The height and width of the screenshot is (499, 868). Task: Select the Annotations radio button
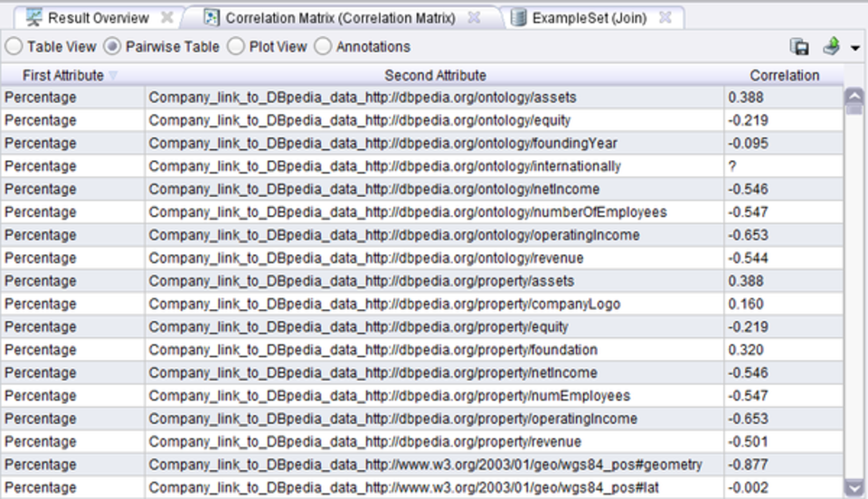323,46
